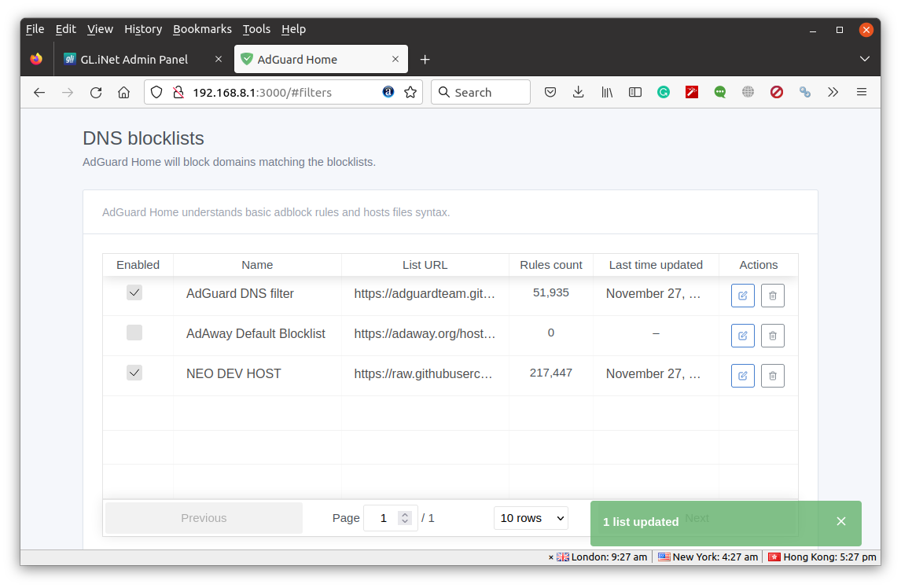Open a new browser tab
The width and height of the screenshot is (901, 588).
[x=425, y=59]
